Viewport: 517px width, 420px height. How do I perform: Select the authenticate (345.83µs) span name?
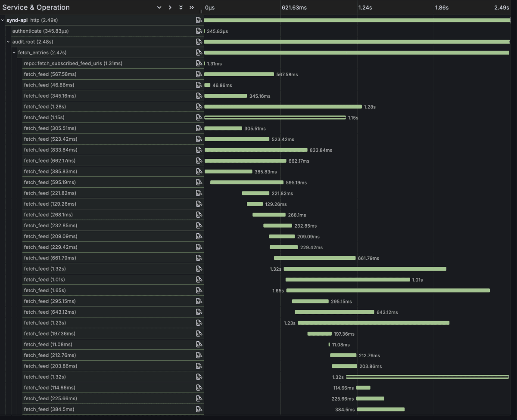41,31
